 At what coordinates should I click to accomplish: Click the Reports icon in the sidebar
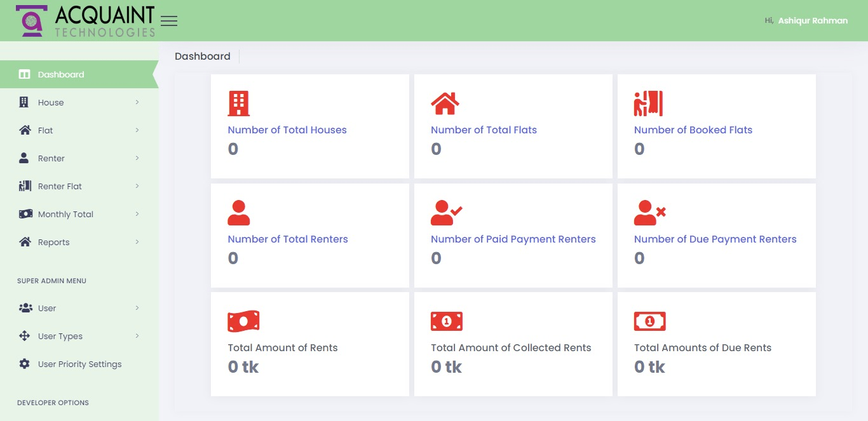[x=25, y=242]
